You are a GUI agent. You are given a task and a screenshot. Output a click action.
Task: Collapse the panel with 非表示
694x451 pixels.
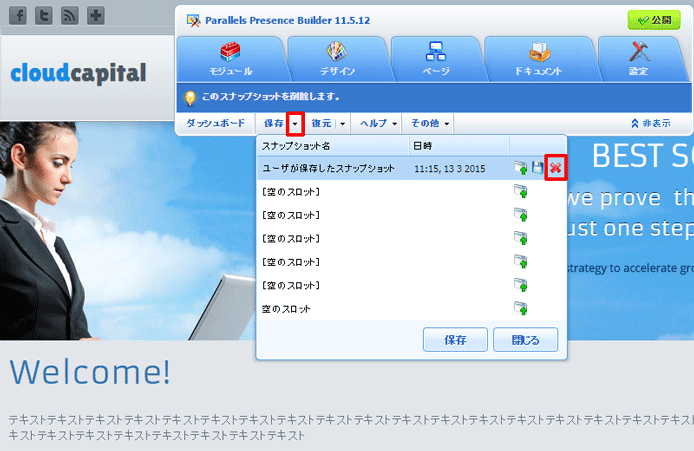coord(649,124)
